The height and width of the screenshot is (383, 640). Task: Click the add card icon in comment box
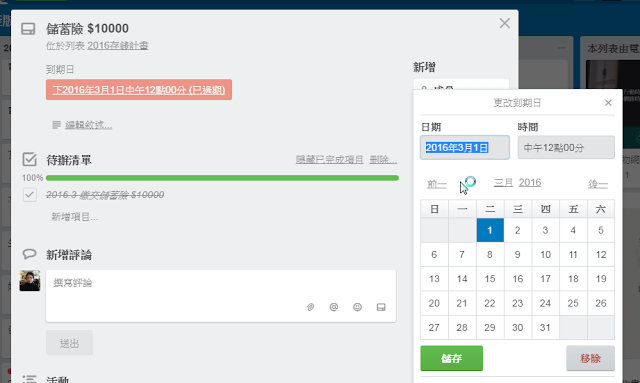381,307
